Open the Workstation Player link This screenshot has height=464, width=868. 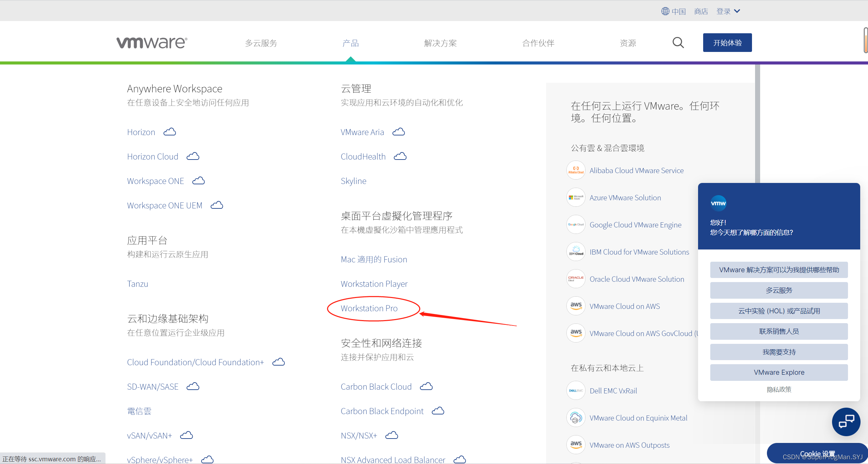(374, 284)
